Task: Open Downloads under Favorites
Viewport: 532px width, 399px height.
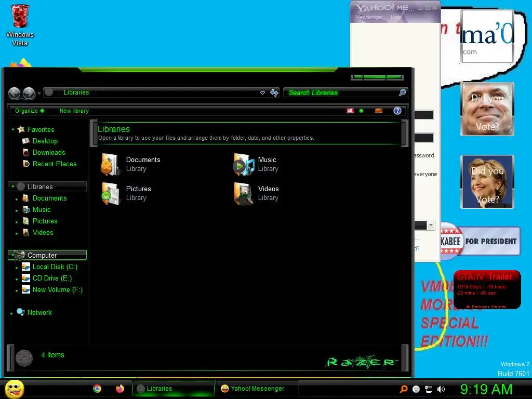Action: [48, 152]
